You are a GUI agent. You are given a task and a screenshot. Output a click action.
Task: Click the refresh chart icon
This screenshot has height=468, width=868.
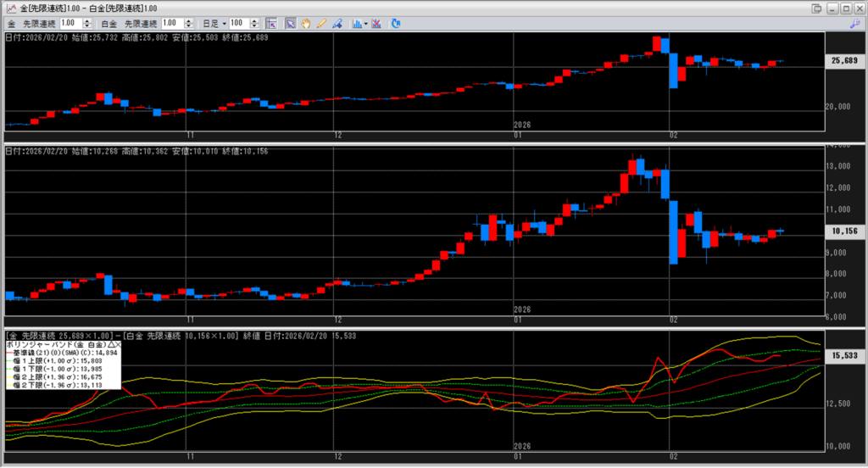point(396,23)
